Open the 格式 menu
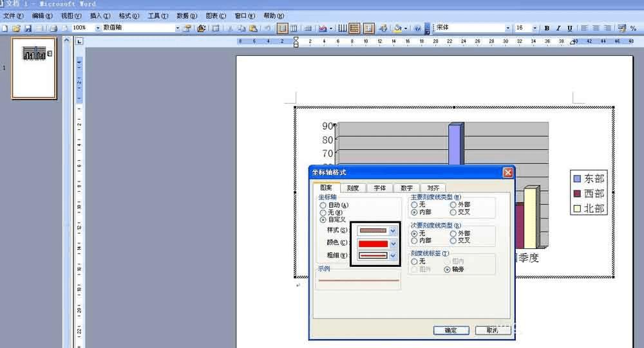 pyautogui.click(x=129, y=15)
